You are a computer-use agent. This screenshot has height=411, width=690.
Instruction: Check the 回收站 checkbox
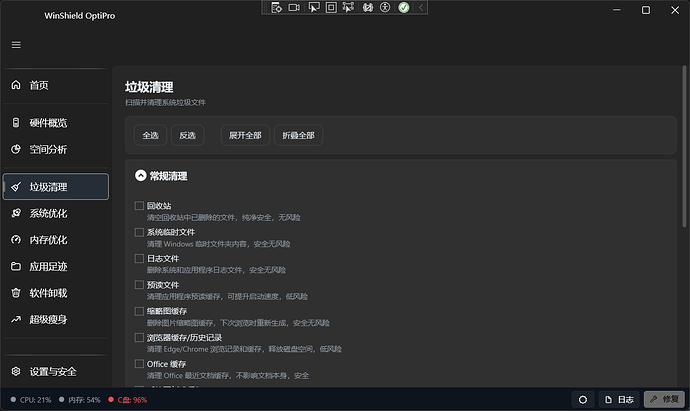click(x=139, y=206)
